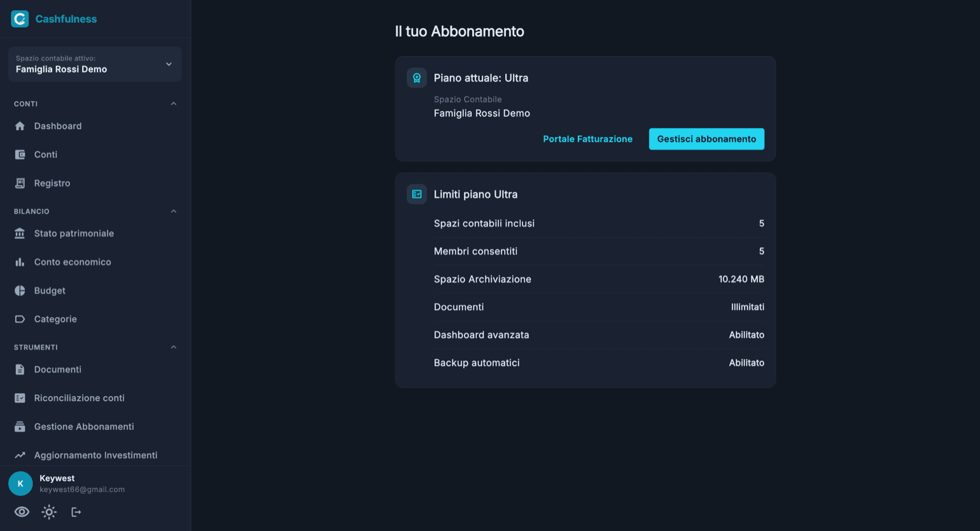Click the Spazi contabili inclusi row label
Image resolution: width=980 pixels, height=531 pixels.
coord(484,223)
